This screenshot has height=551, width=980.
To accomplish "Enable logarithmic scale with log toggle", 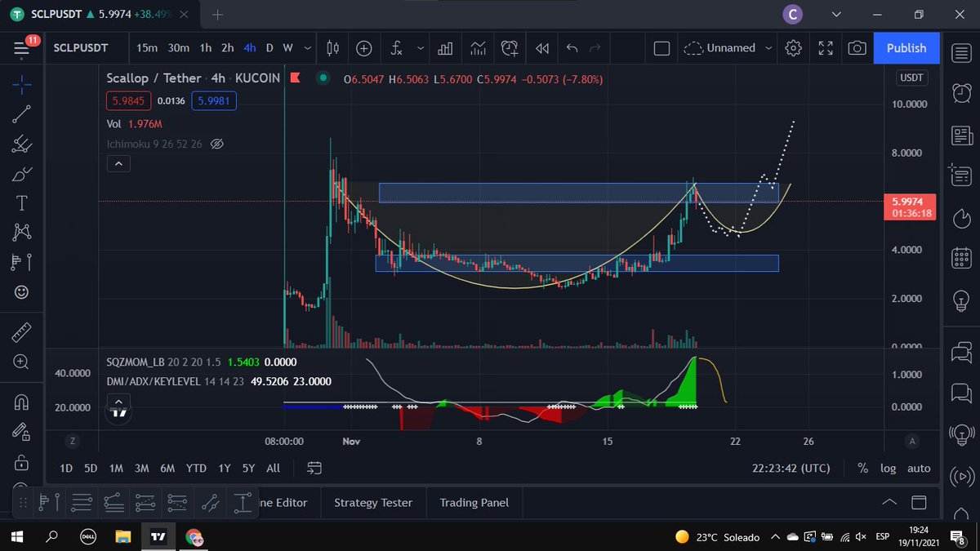I will point(888,468).
